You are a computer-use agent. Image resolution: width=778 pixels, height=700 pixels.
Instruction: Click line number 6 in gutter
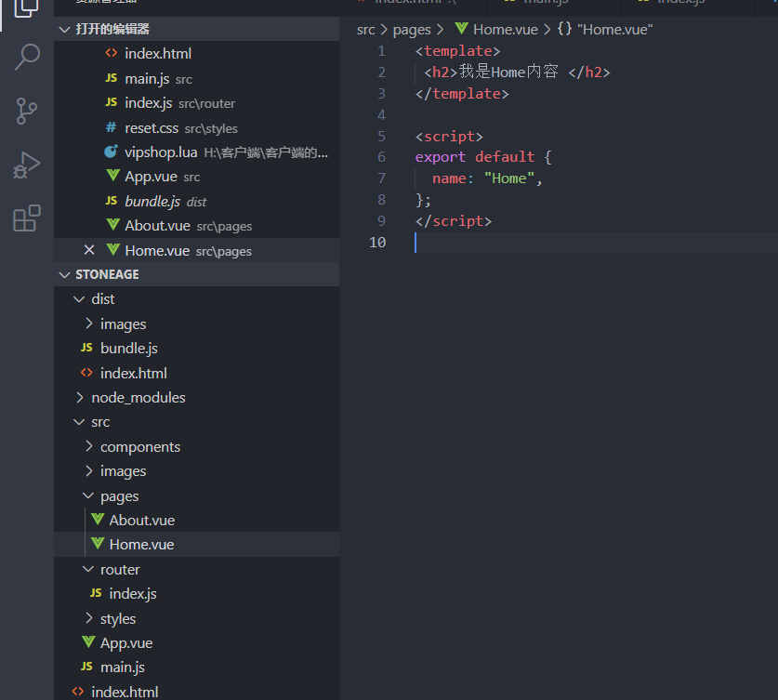(x=381, y=157)
